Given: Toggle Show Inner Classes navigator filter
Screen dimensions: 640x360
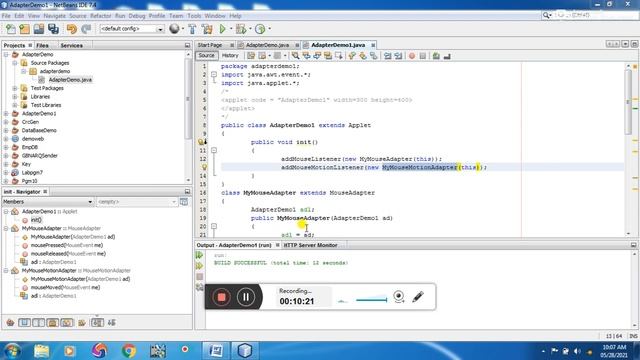Looking at the screenshot, I should point(67,323).
